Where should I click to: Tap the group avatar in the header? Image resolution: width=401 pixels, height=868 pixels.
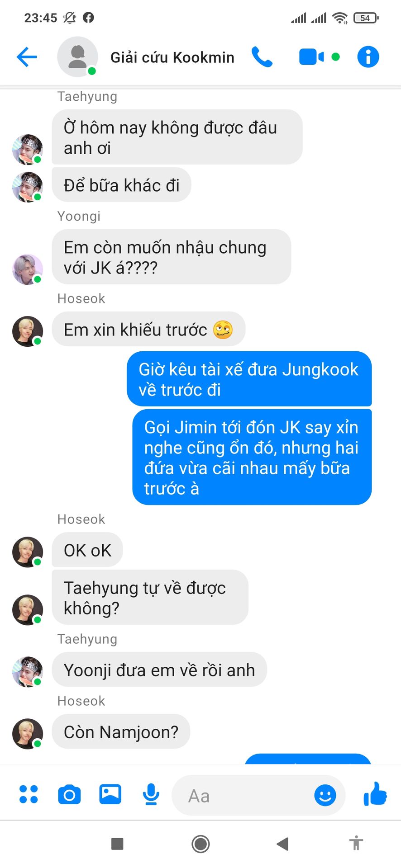77,57
